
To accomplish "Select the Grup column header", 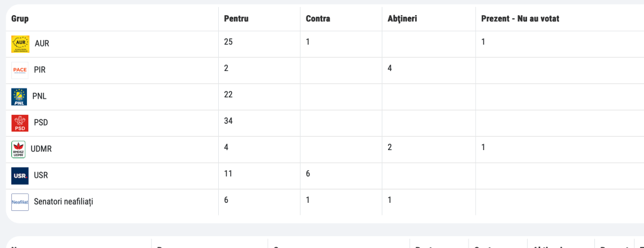I will pyautogui.click(x=20, y=18).
